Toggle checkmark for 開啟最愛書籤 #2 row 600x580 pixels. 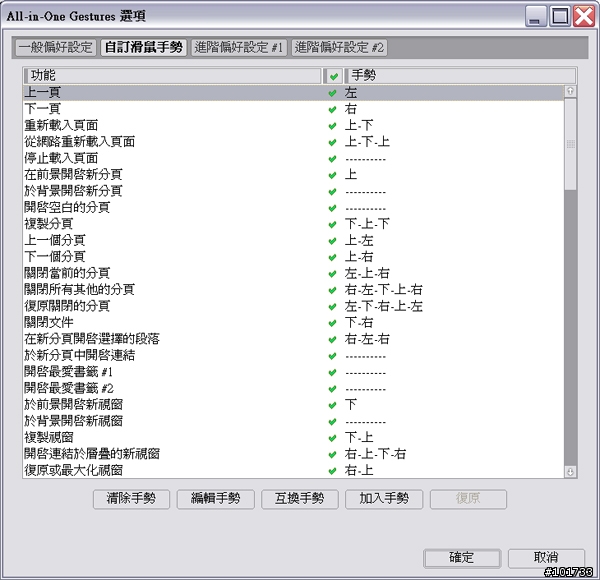point(332,389)
